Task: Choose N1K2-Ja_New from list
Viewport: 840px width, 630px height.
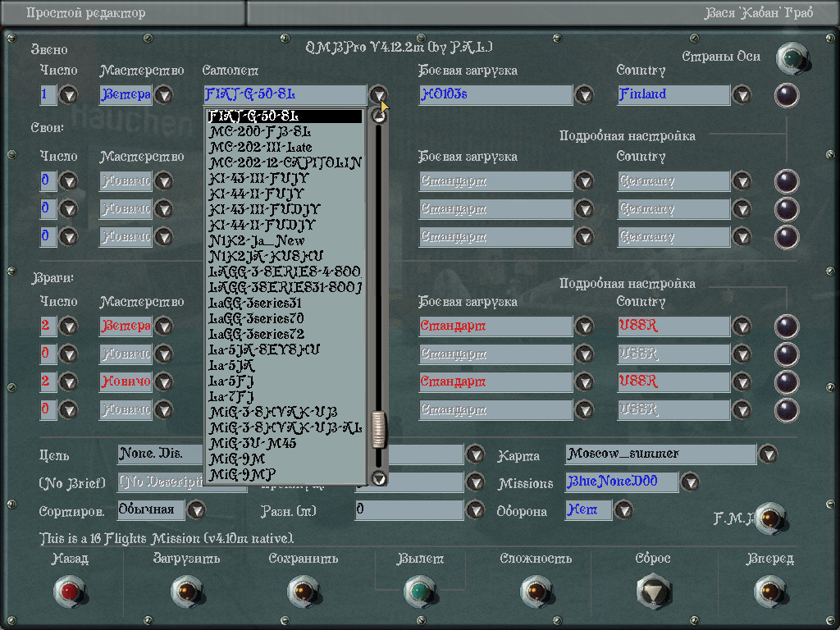Action: (x=285, y=240)
